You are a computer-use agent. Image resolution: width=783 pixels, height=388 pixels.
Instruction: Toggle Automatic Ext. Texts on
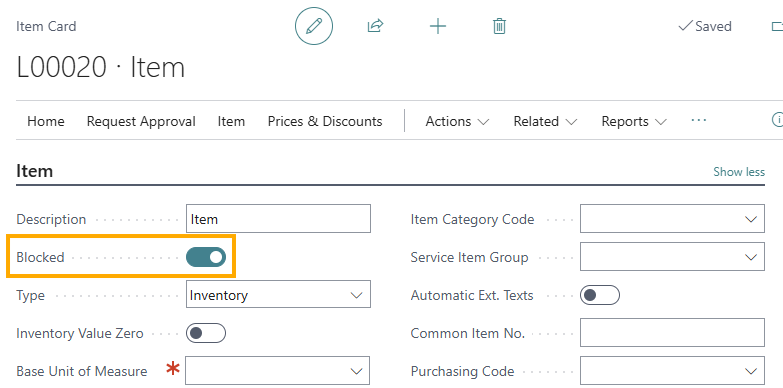tap(600, 295)
